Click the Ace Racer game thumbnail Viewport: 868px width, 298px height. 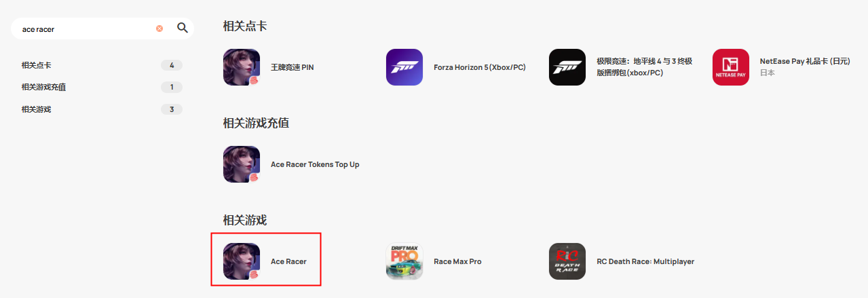coord(242,261)
